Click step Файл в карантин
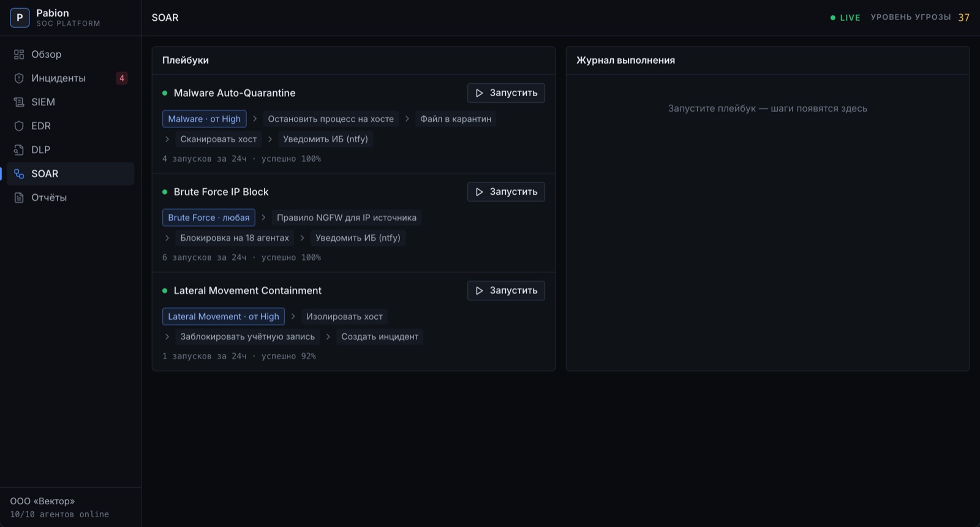The width and height of the screenshot is (980, 527). pos(456,119)
